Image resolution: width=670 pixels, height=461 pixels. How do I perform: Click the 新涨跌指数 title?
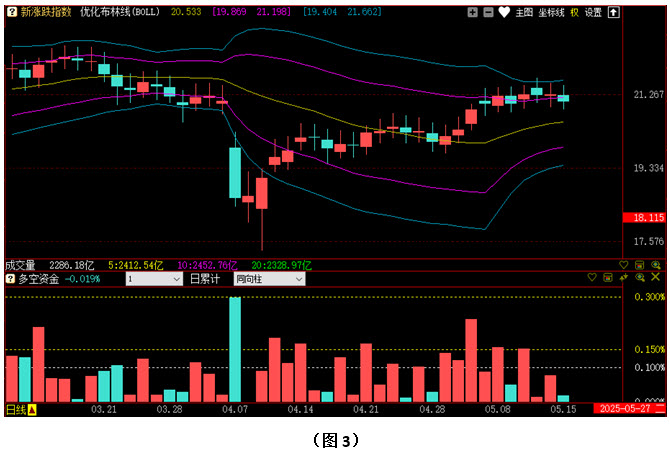(45, 12)
